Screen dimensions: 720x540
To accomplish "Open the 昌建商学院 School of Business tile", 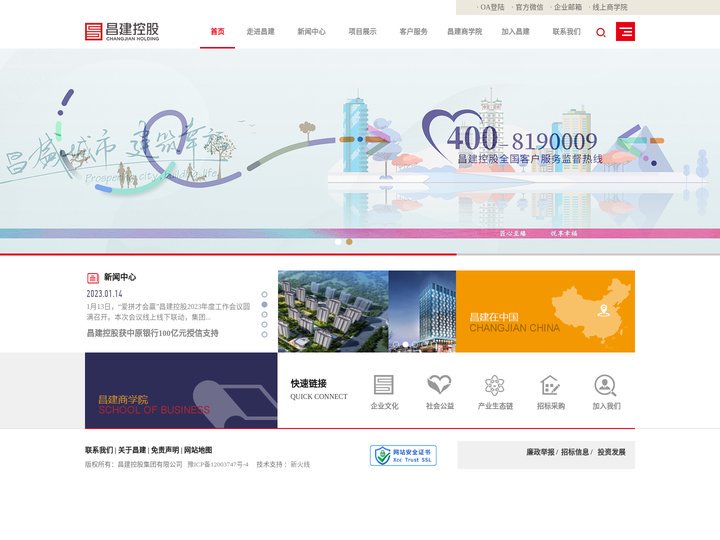I will click(181, 390).
